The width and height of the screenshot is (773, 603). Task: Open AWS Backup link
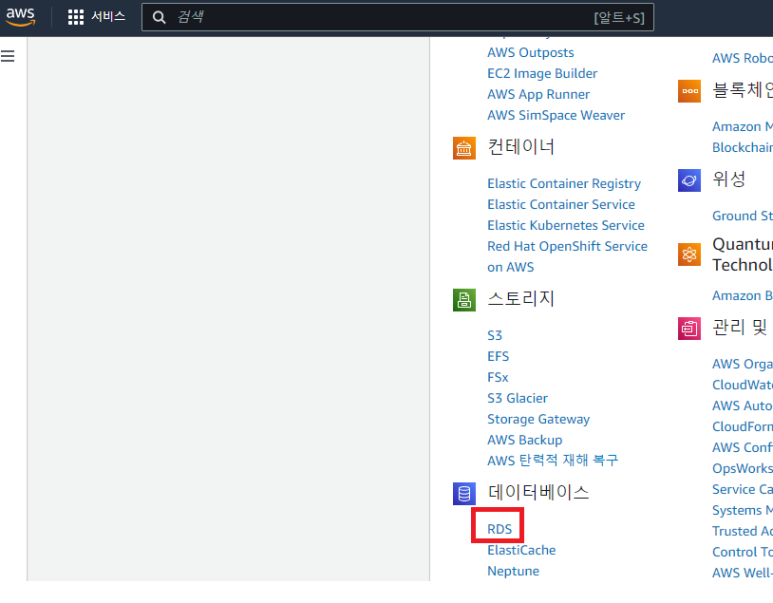click(525, 440)
